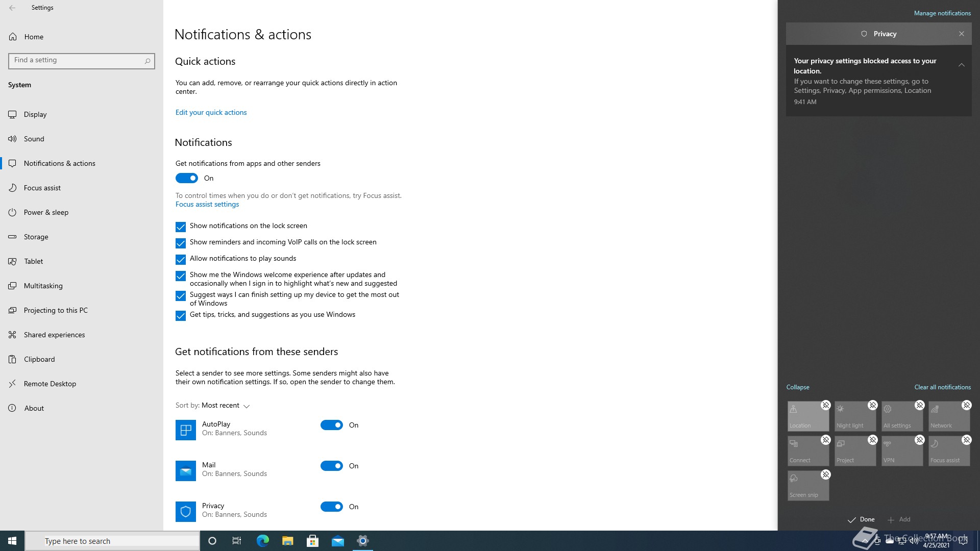Viewport: 980px width, 551px height.
Task: Select the VPN tile
Action: point(902,451)
